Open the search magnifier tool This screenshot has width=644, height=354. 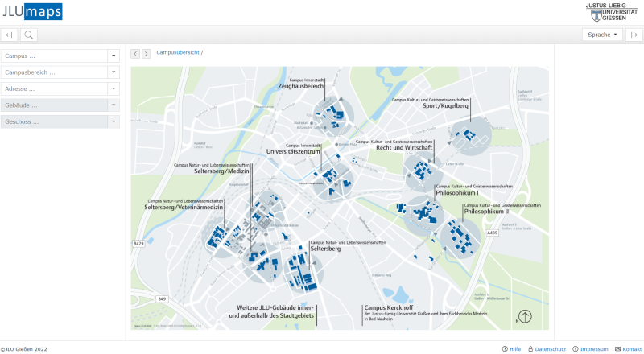(29, 35)
